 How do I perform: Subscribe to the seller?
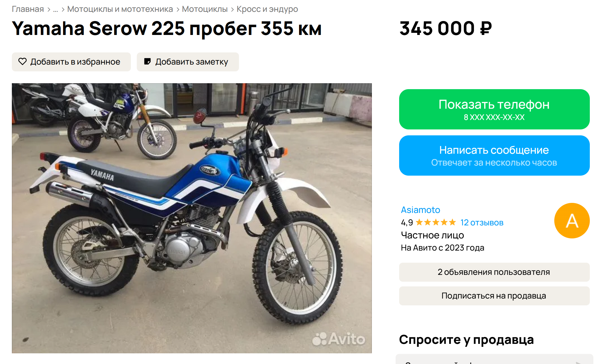(494, 296)
